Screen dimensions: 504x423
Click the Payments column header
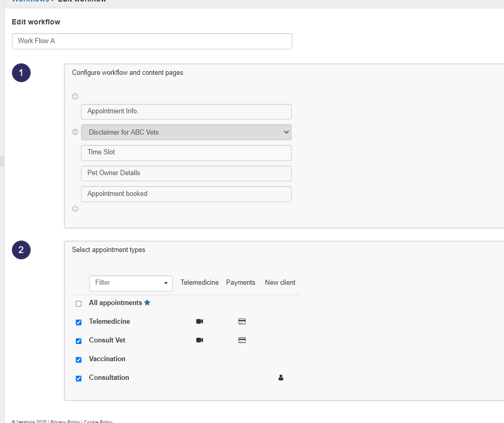coord(240,282)
